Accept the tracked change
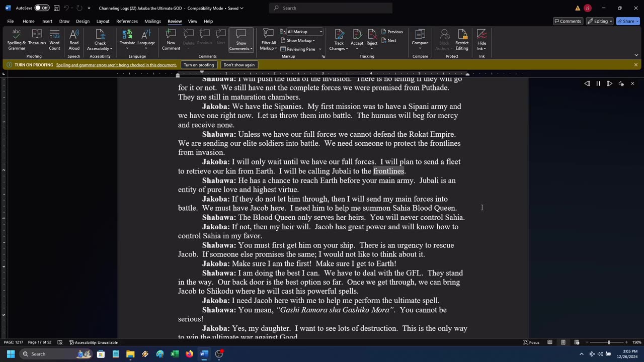 pyautogui.click(x=357, y=40)
